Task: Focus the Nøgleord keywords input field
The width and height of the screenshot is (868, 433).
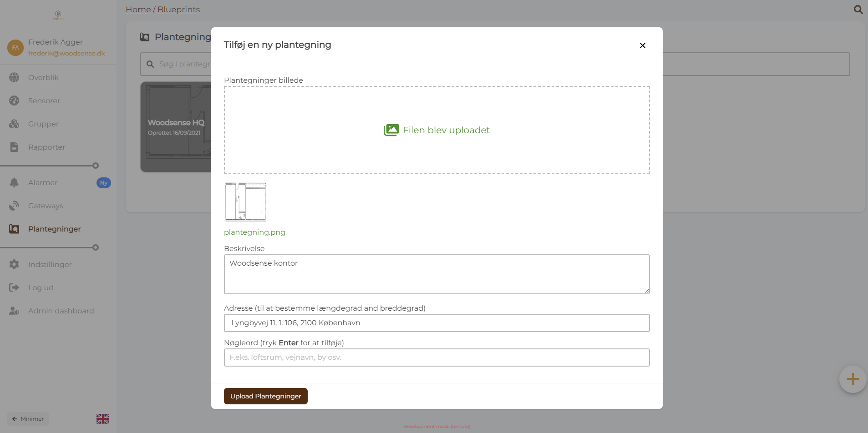Action: (x=437, y=357)
